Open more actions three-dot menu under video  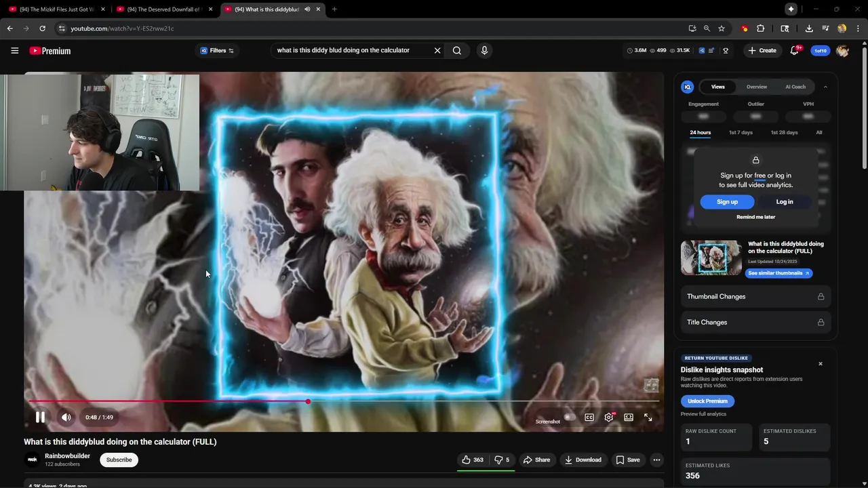(656, 460)
